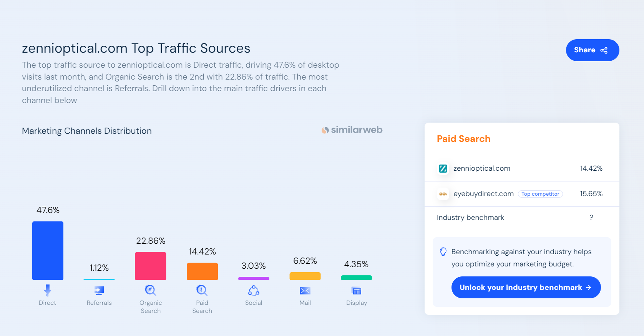This screenshot has height=336, width=644.
Task: Click the Industry benchmark question mark
Action: [591, 218]
